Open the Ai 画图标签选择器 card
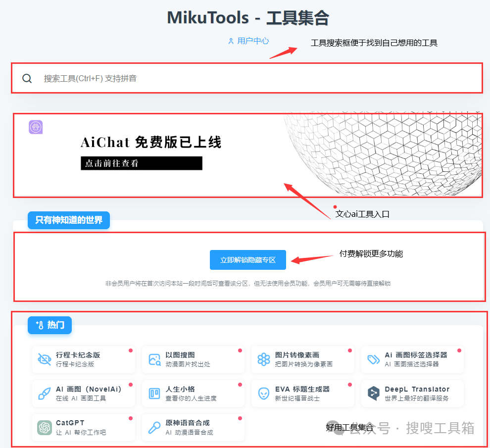490x448 pixels. click(x=412, y=359)
